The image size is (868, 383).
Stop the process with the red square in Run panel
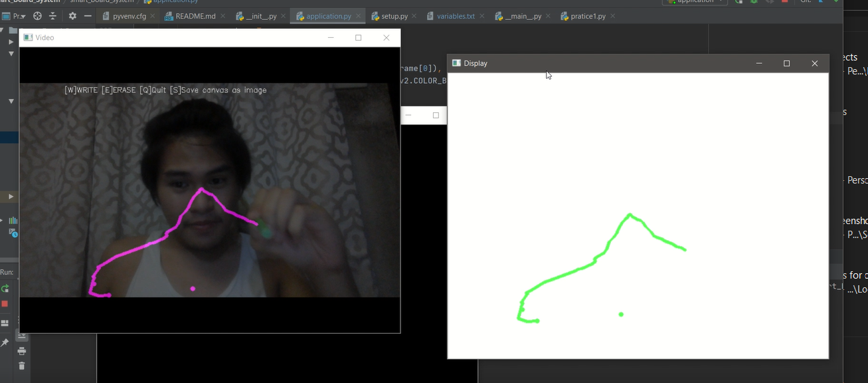point(5,304)
